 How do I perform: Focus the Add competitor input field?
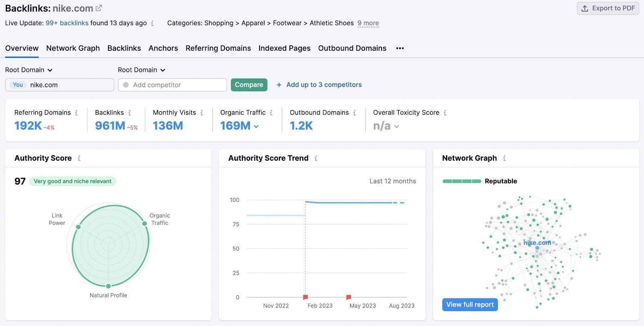[172, 85]
